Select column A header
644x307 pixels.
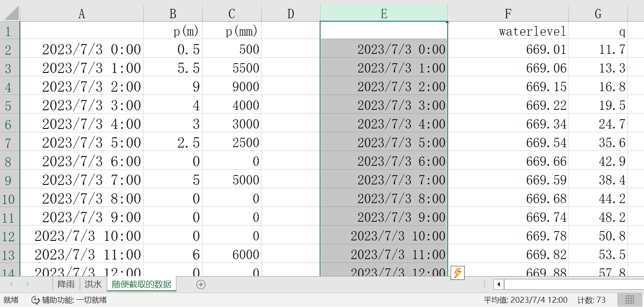82,14
